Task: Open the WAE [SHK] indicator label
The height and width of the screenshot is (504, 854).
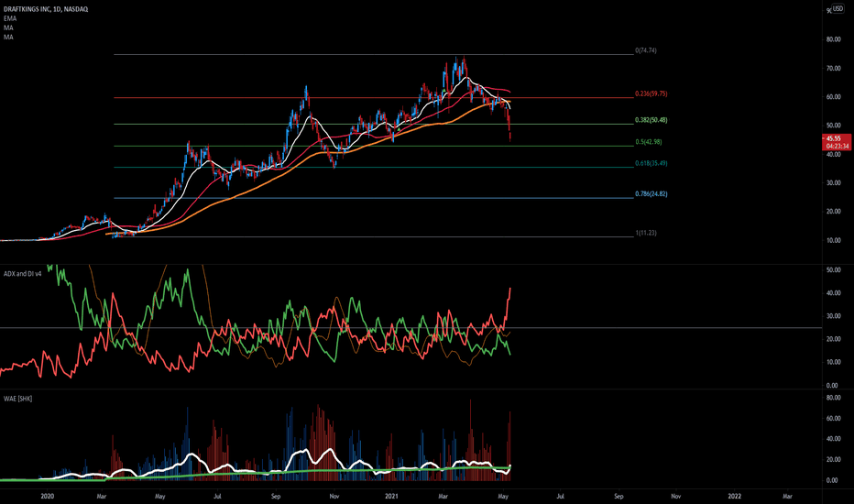Action: [x=18, y=399]
